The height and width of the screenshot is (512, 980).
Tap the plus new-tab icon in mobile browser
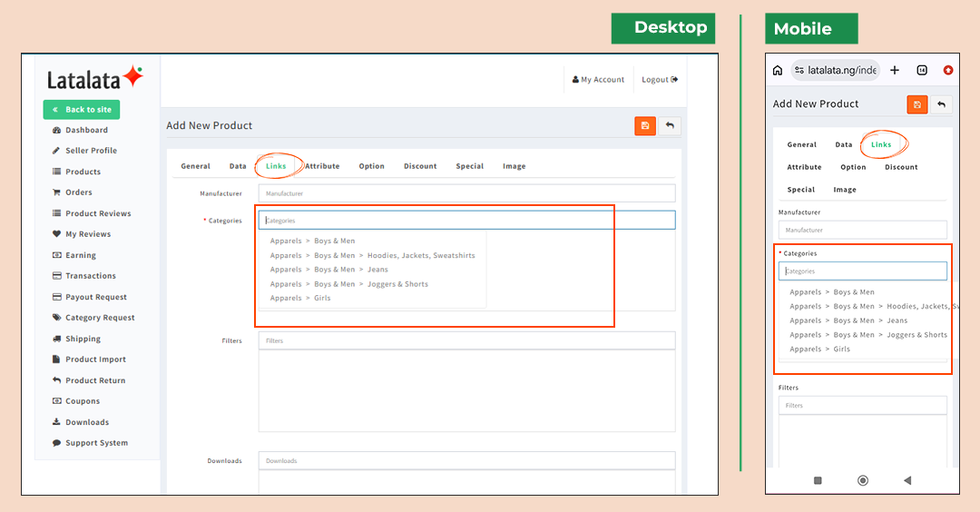[x=895, y=70]
